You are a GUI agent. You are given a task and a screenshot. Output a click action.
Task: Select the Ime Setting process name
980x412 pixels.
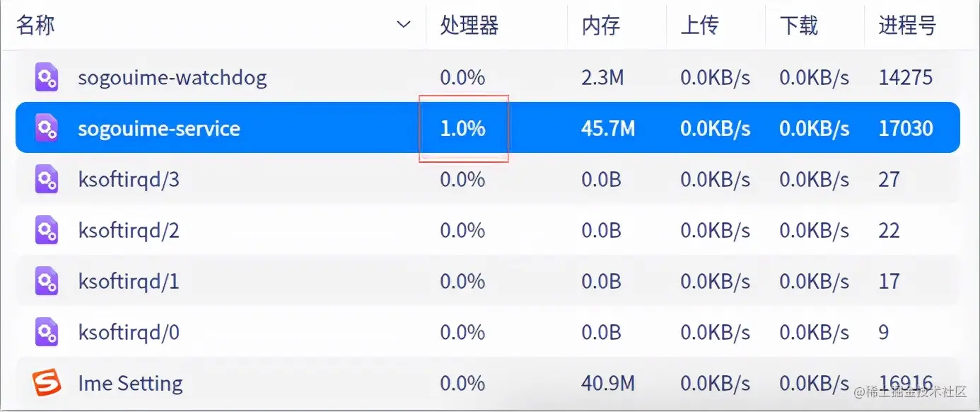[x=131, y=384]
